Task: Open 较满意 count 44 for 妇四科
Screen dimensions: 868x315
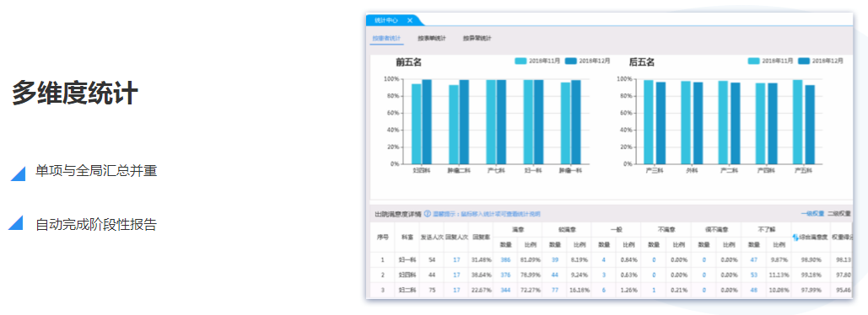Action: (x=555, y=275)
